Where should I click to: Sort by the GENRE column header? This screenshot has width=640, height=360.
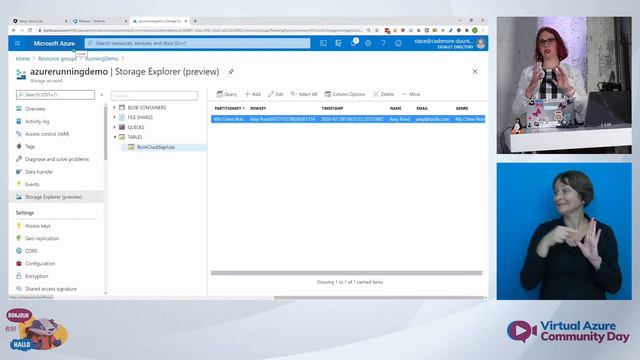tap(462, 109)
